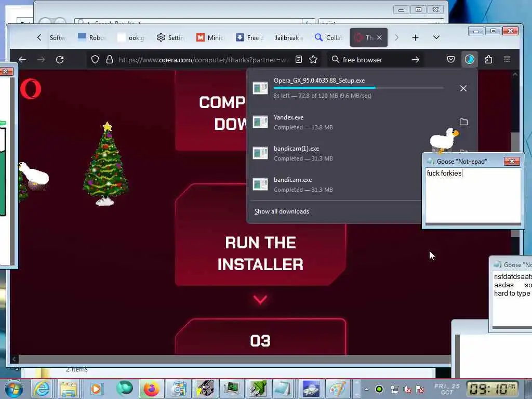Viewport: 532px width, 399px height.
Task: Click the Opera GX download progress bar
Action: tap(358, 87)
